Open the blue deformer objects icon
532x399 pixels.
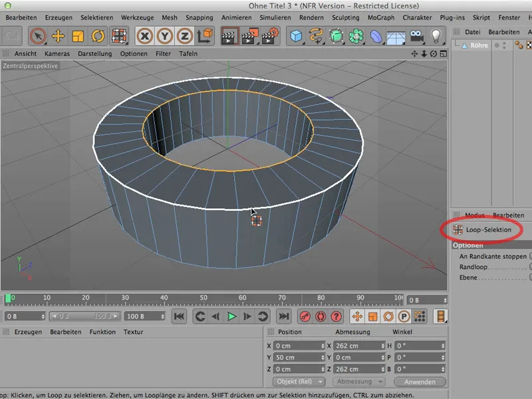click(x=376, y=36)
